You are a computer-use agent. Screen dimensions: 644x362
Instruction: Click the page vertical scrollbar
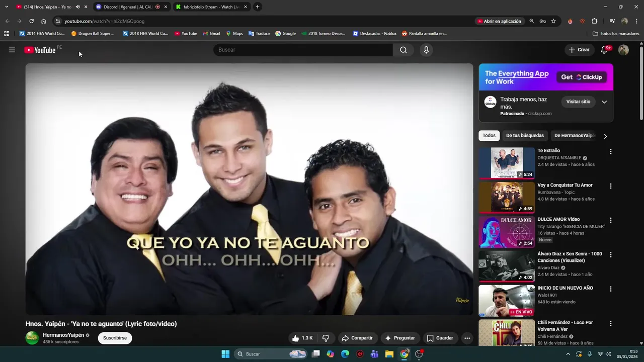641,83
